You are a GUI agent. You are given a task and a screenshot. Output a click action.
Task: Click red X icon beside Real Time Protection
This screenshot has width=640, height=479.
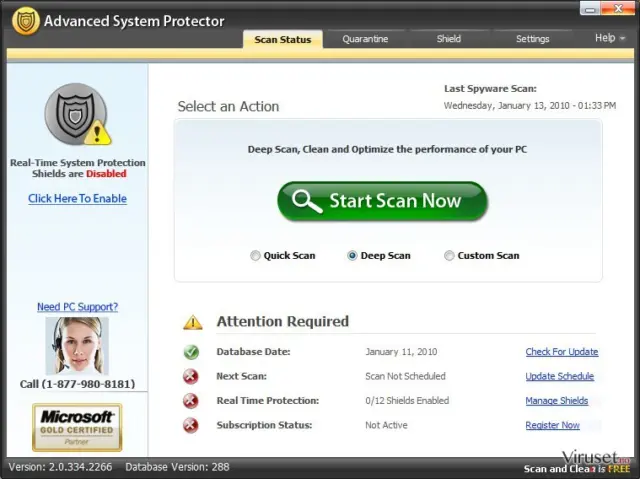pyautogui.click(x=191, y=401)
